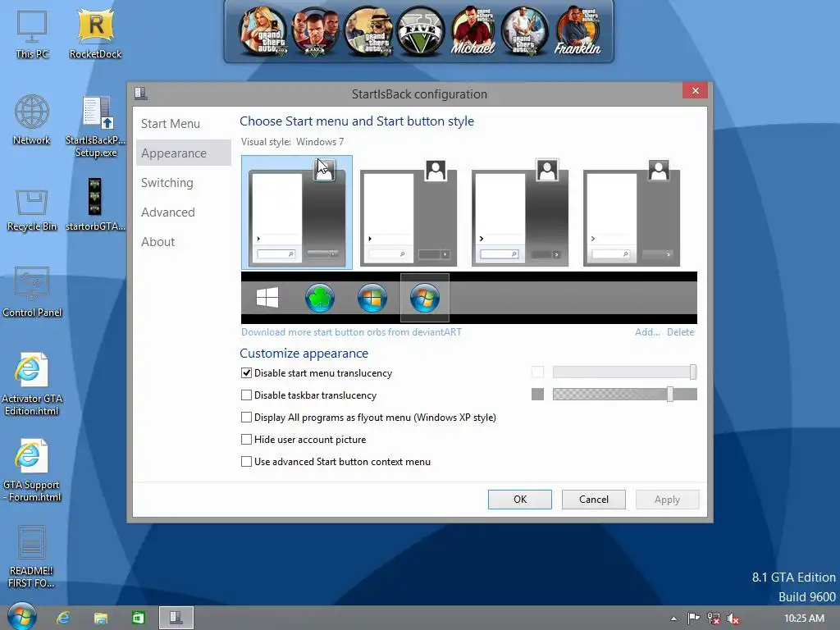This screenshot has width=840, height=630.
Task: Select the highlighted Windows 7 start orb
Action: click(425, 298)
